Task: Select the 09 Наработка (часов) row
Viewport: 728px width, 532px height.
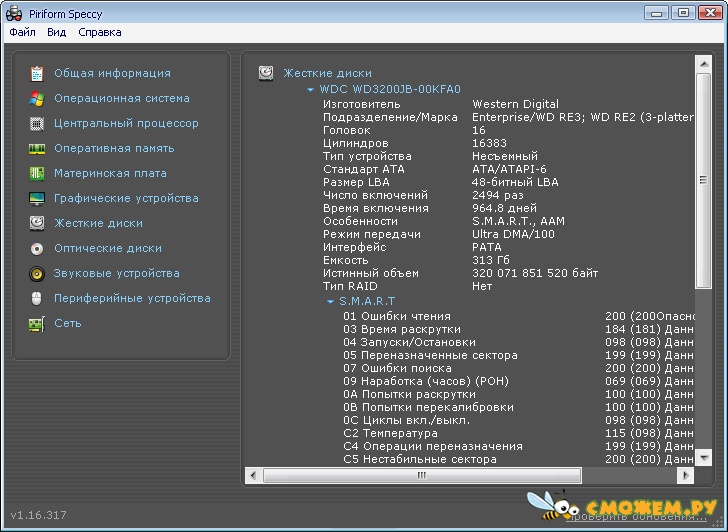Action: tap(518, 382)
